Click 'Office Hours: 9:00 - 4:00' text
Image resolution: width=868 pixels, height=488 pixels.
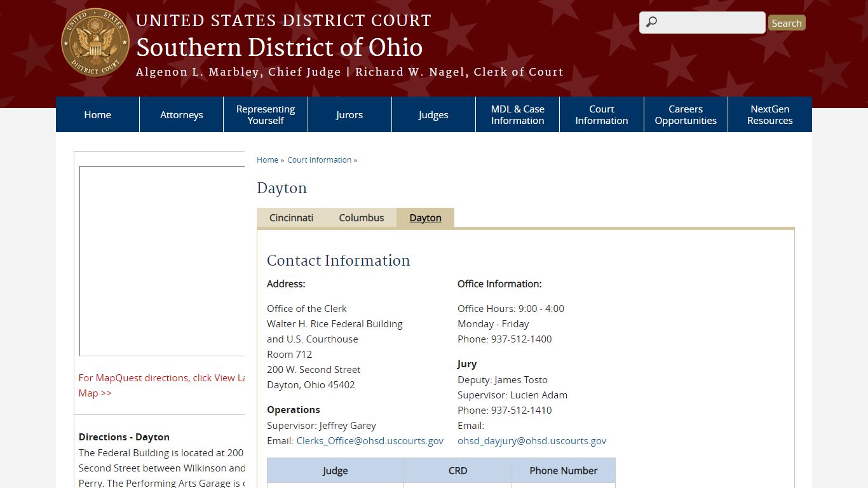coord(511,308)
